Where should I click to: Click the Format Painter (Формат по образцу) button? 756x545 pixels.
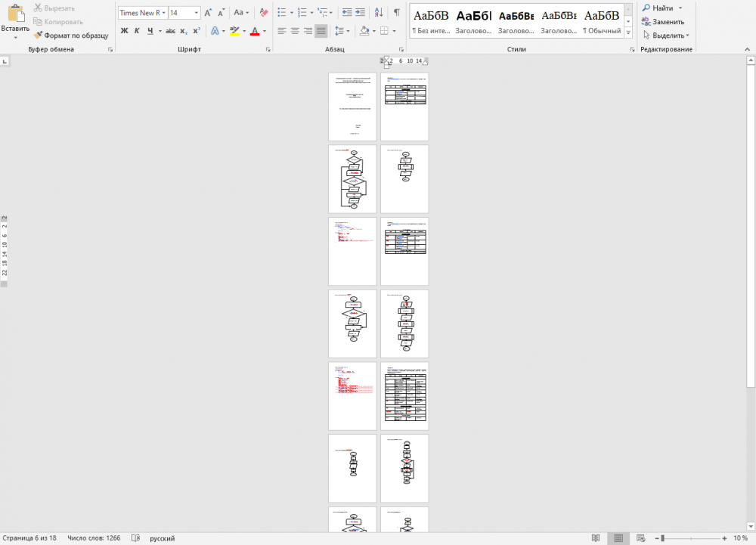point(71,36)
